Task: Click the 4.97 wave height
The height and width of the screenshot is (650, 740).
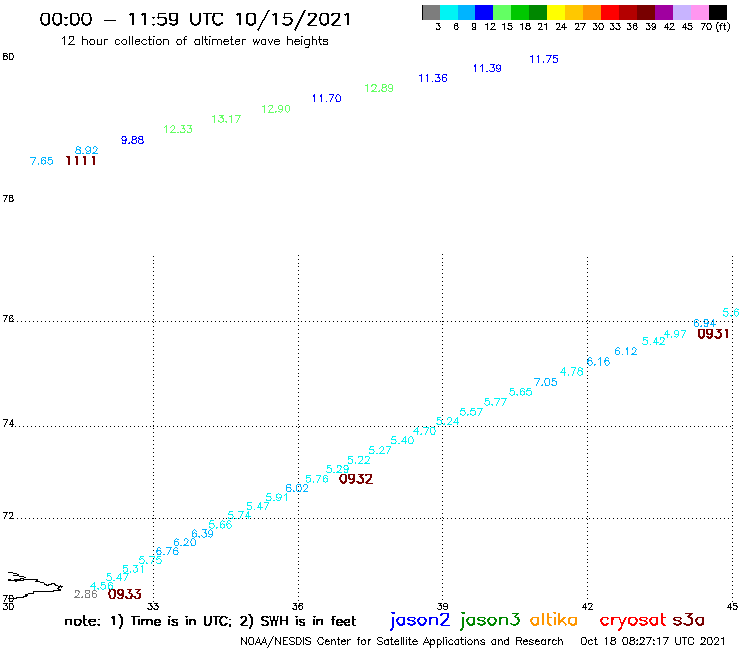Action: tap(675, 334)
